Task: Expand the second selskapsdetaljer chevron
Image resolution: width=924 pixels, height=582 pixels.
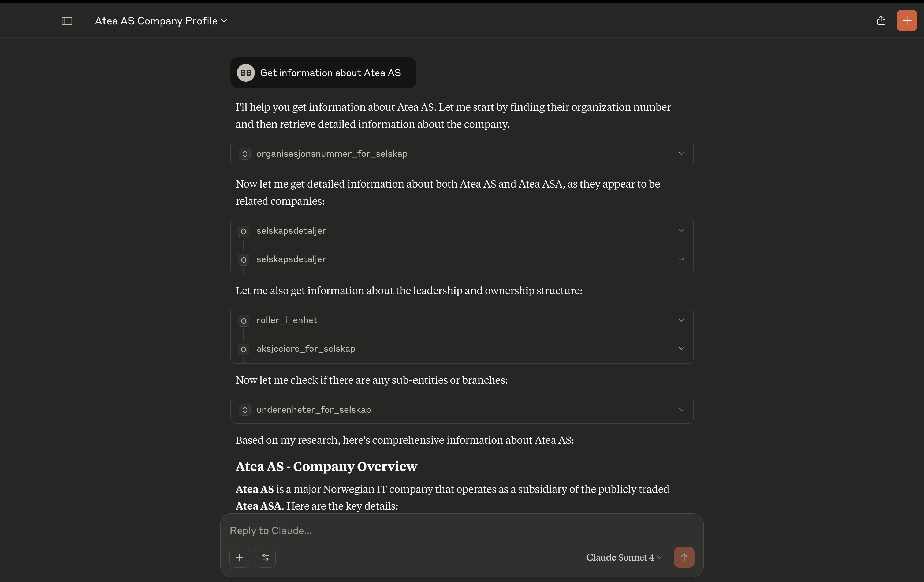Action: tap(681, 259)
